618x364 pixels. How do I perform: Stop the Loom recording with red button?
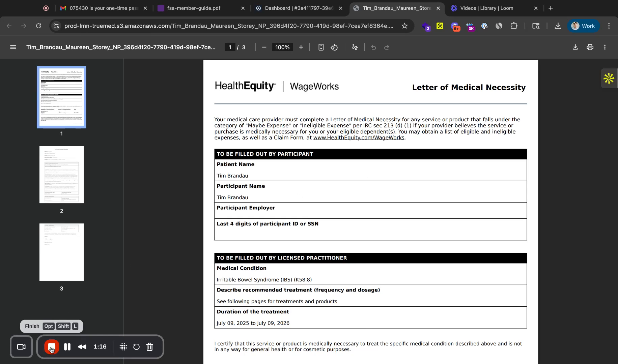[x=52, y=347]
